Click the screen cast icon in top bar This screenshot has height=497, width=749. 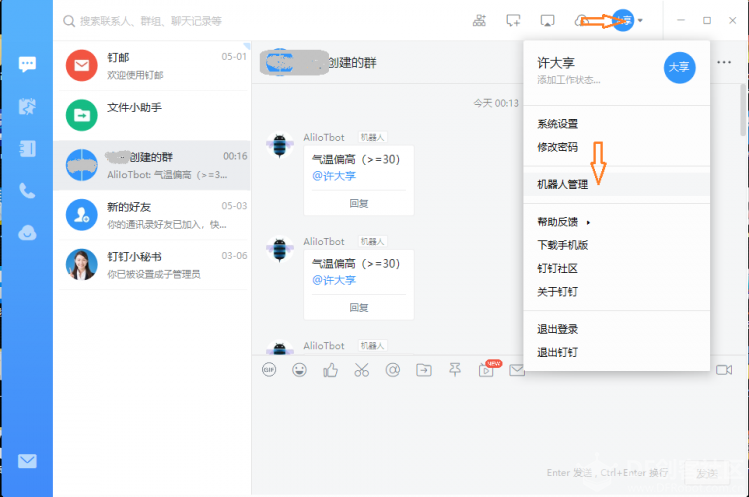[x=547, y=21]
